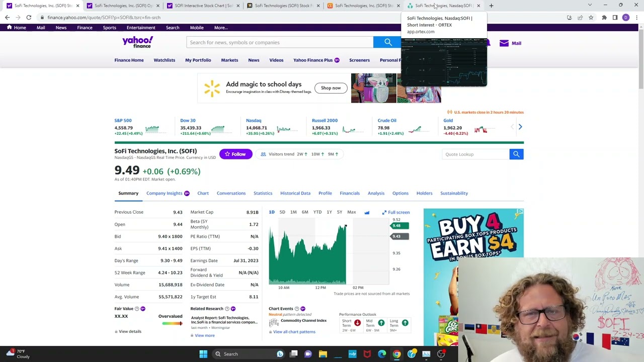Click View more under Related Research
Image resolution: width=644 pixels, height=362 pixels.
coord(204,335)
